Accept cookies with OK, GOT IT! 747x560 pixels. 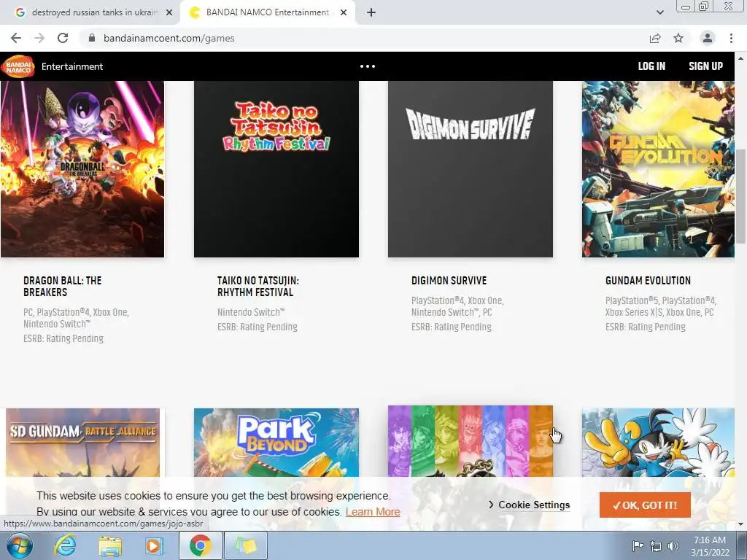tap(645, 505)
